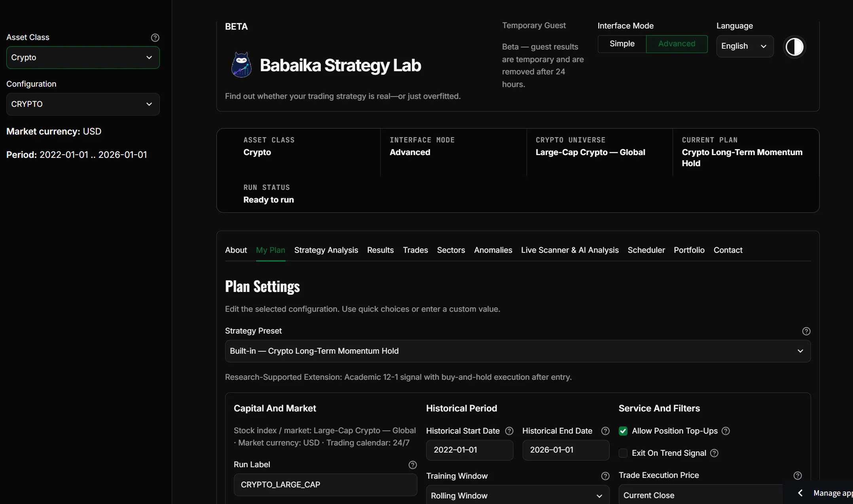
Task: Click the BETA label
Action: coord(236,27)
